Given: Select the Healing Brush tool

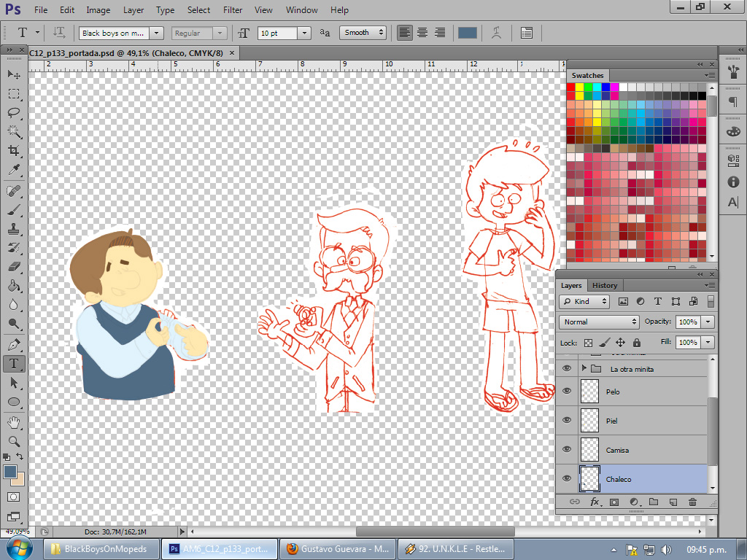Looking at the screenshot, I should [14, 191].
